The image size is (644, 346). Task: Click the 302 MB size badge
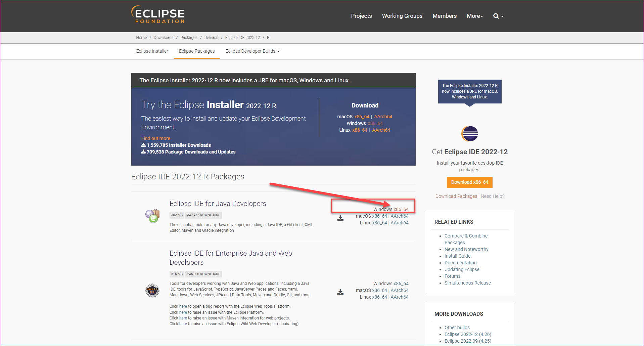[x=177, y=215]
